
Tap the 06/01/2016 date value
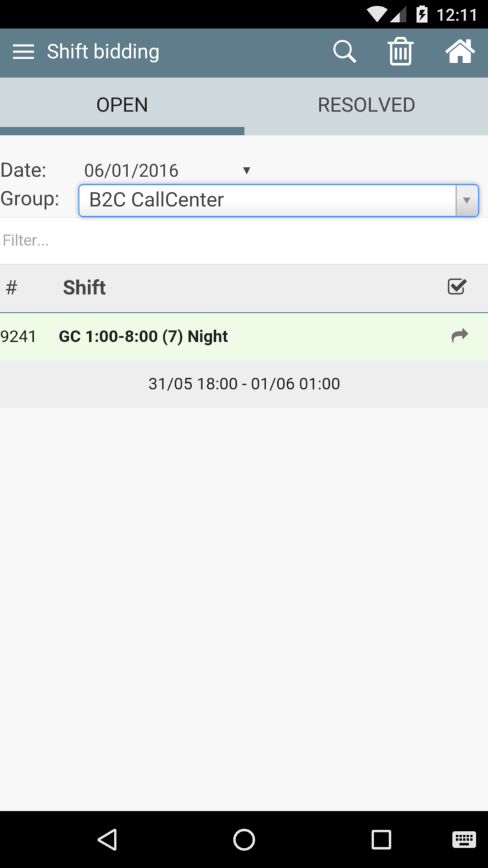click(131, 171)
